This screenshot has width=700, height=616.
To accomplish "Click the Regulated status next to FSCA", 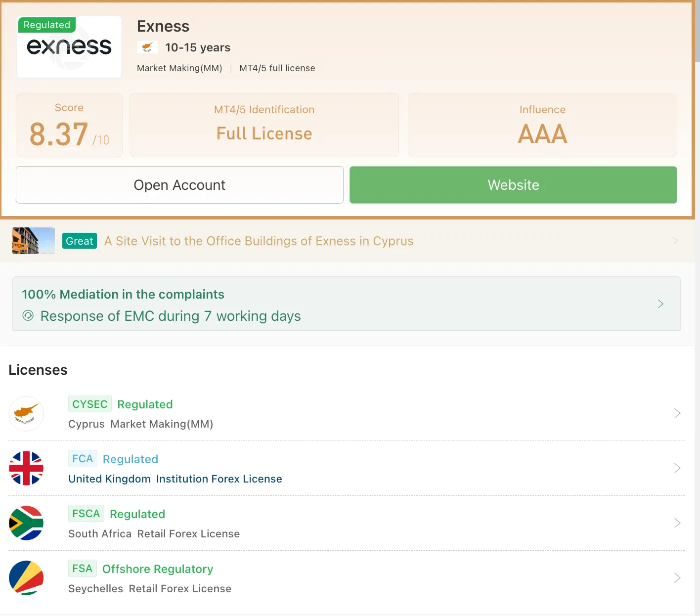I will click(137, 514).
